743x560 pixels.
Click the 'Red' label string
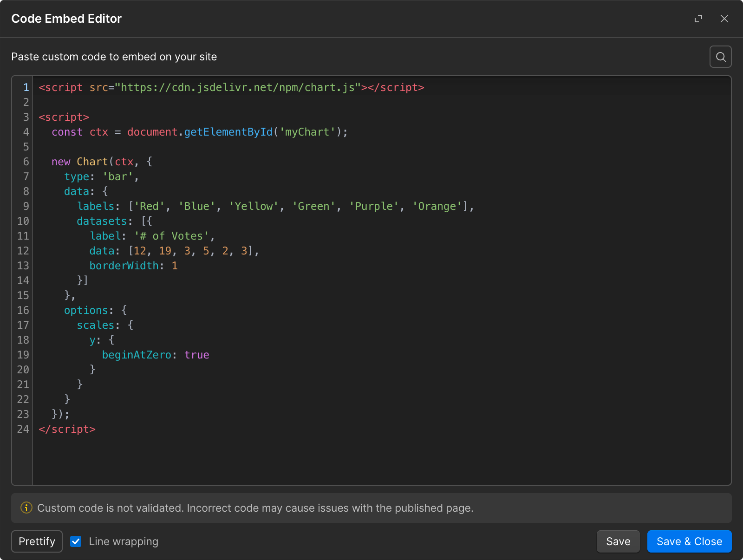(149, 206)
